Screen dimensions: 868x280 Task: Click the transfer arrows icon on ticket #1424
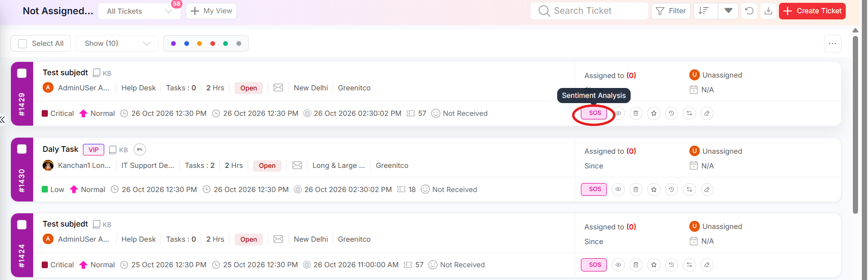(689, 265)
